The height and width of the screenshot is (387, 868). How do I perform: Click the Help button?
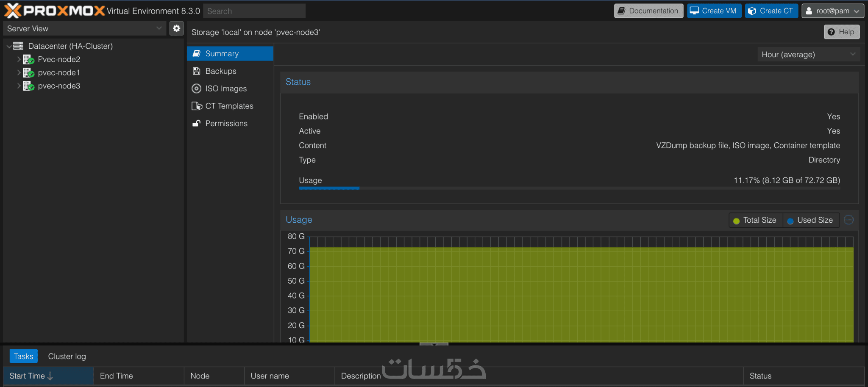pos(841,32)
